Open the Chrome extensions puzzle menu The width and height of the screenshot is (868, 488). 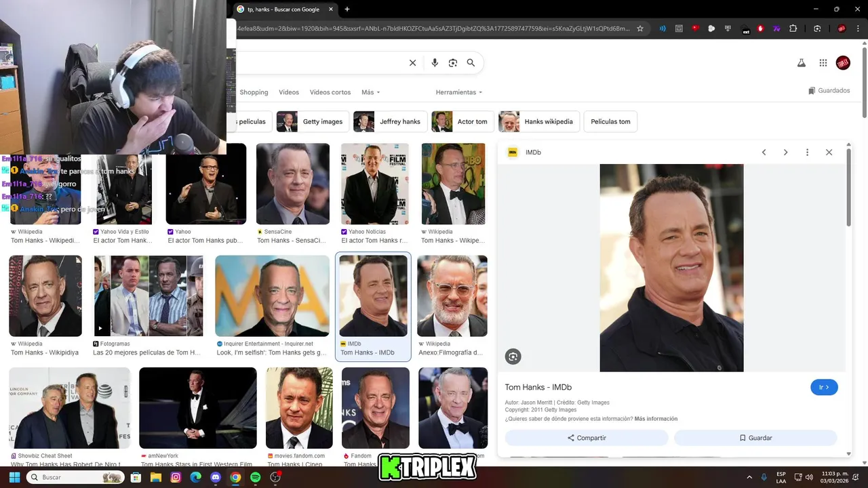coord(793,28)
